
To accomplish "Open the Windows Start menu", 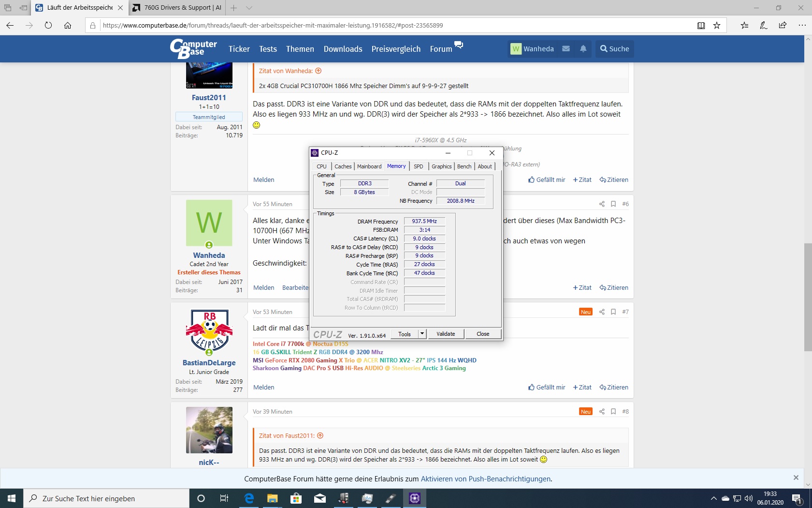I will [x=12, y=498].
